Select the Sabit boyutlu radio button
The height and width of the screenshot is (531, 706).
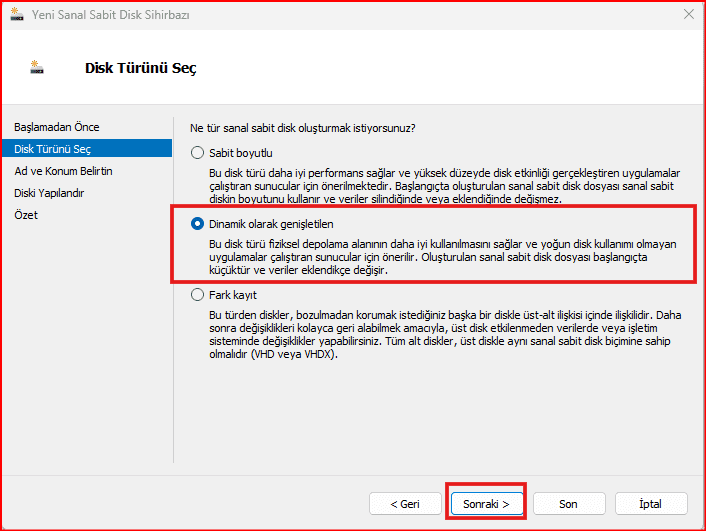[x=197, y=153]
